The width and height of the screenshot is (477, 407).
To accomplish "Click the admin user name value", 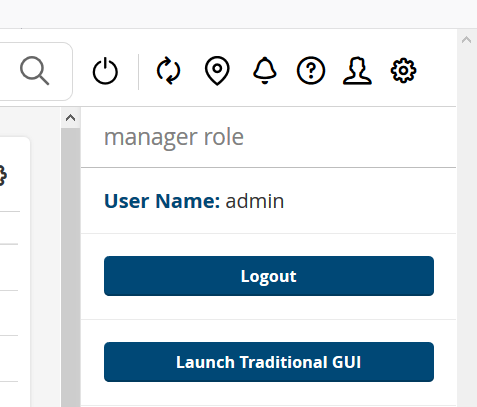I will click(x=255, y=201).
